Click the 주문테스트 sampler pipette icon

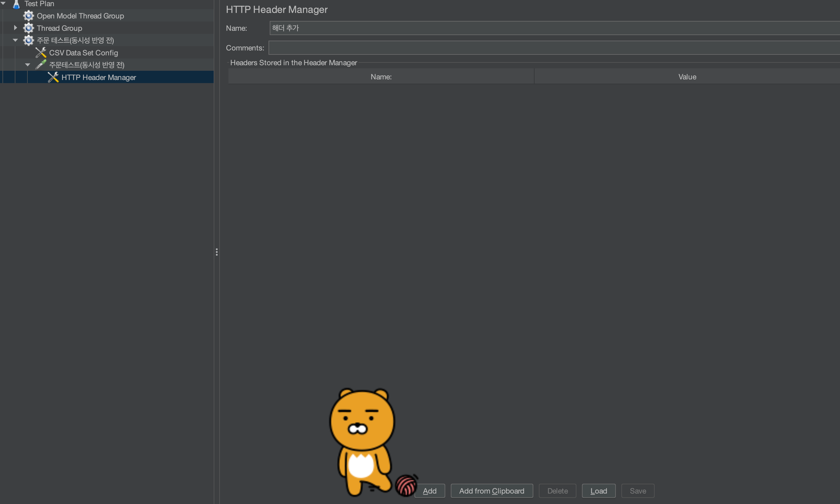41,65
